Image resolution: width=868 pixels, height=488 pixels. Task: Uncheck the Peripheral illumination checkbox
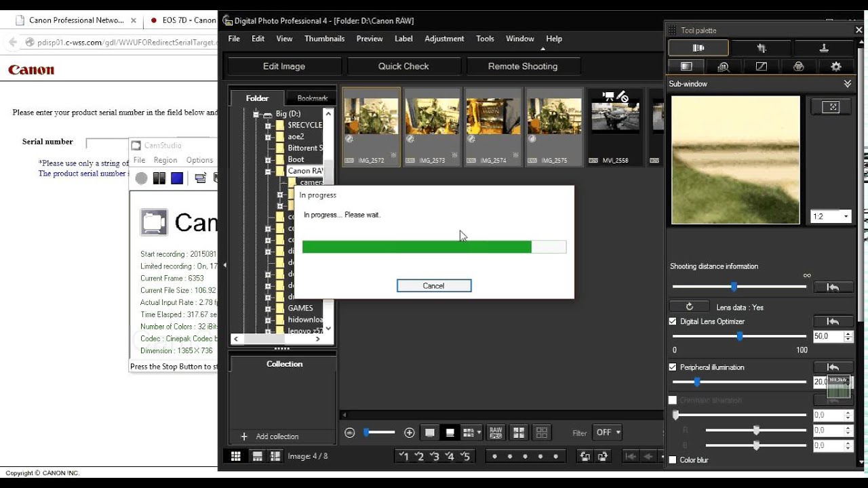[673, 367]
